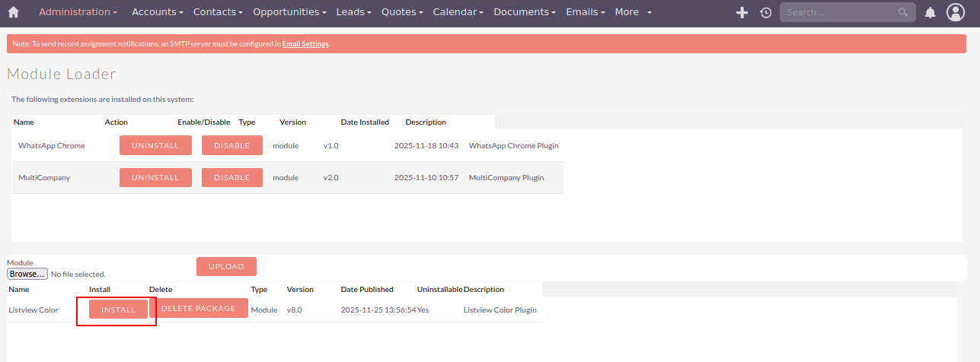Viewport: 980px width, 362px height.
Task: Expand the Administration dropdown menu
Action: click(78, 12)
